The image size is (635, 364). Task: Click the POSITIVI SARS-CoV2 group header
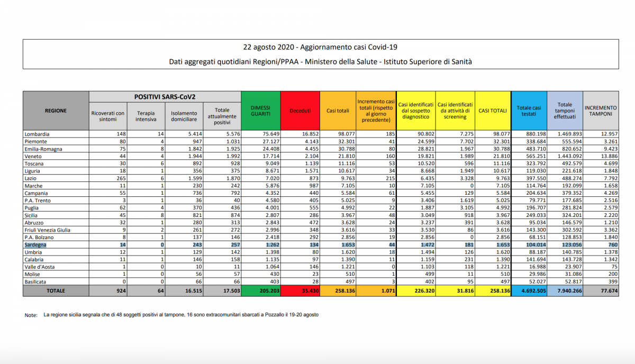165,97
